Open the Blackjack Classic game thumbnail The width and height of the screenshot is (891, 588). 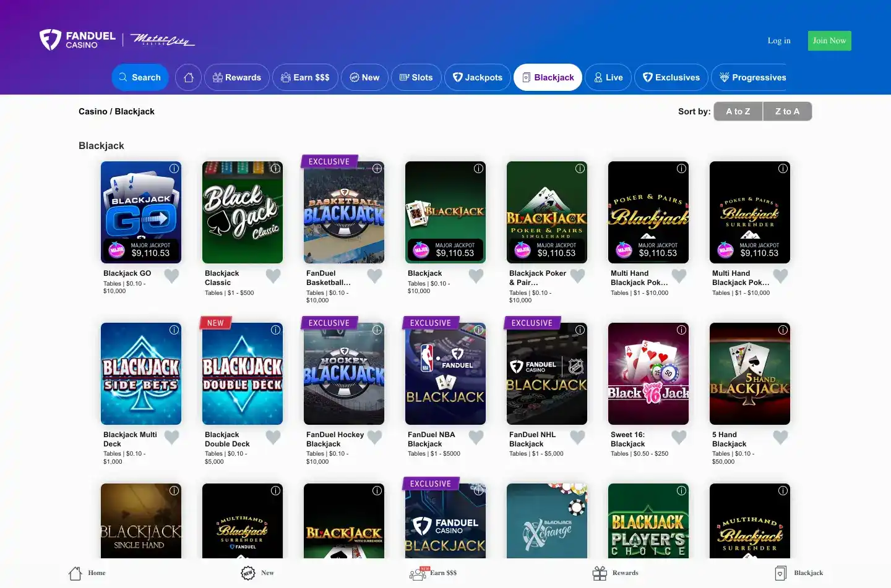(x=243, y=213)
